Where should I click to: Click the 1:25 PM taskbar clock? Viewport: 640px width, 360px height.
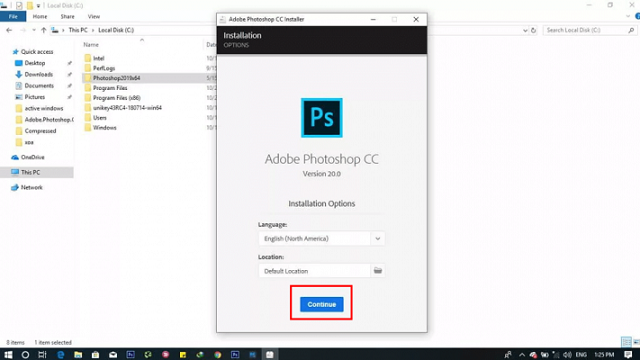pyautogui.click(x=604, y=355)
